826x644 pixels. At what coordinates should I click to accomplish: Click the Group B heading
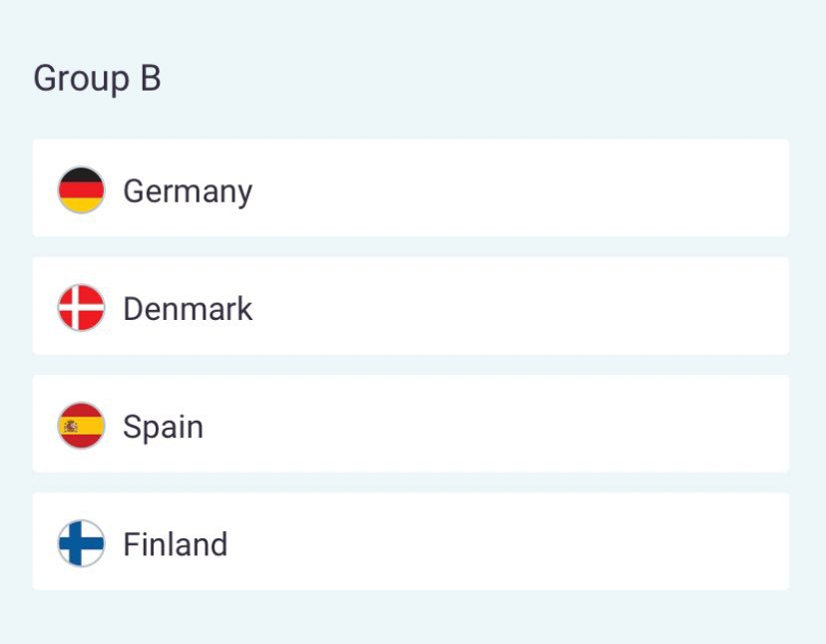pos(97,78)
